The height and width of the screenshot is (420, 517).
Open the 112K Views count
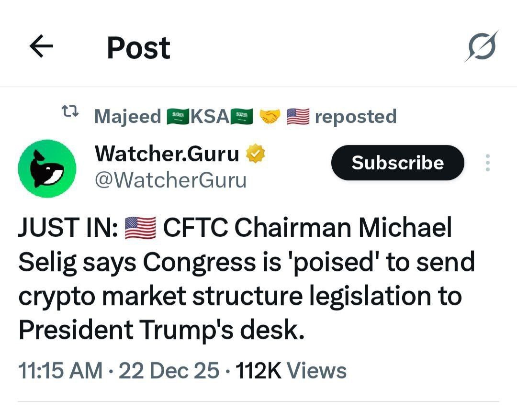click(x=291, y=371)
